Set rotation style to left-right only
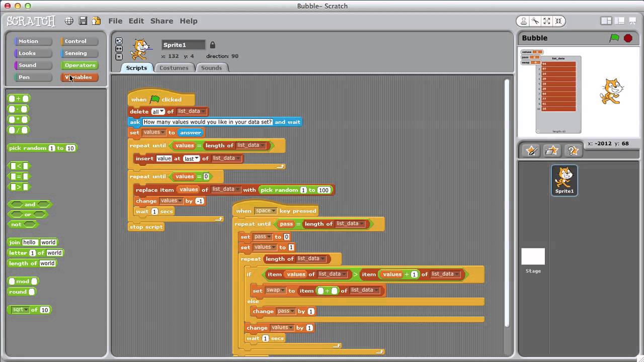The height and width of the screenshot is (362, 644). tap(119, 49)
